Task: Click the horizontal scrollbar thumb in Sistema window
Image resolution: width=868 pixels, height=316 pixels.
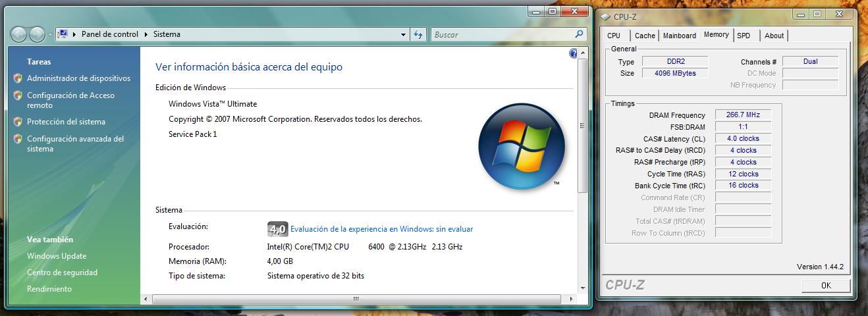Action: pyautogui.click(x=356, y=299)
